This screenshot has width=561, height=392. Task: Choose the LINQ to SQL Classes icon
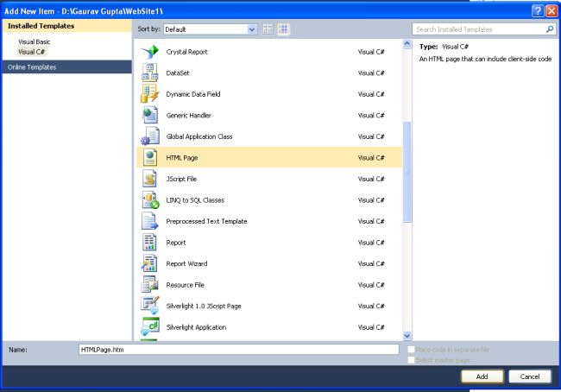(x=150, y=199)
